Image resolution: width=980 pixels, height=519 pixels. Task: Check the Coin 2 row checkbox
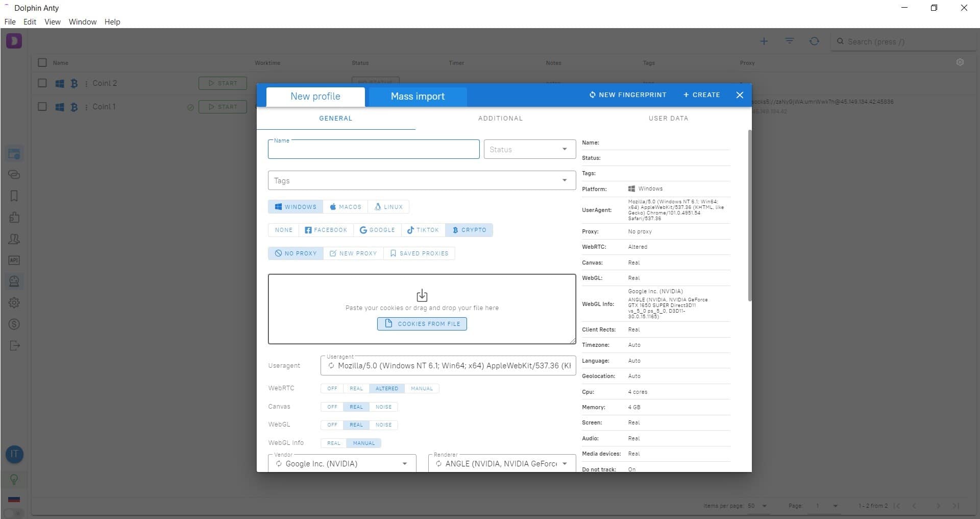click(42, 83)
